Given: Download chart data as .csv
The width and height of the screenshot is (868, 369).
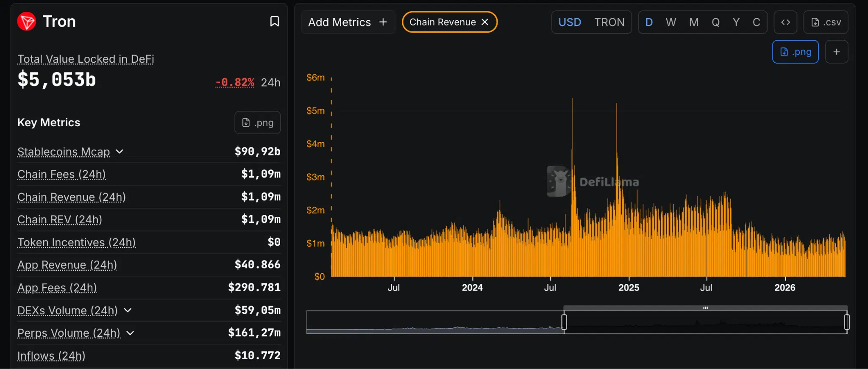Looking at the screenshot, I should [826, 22].
